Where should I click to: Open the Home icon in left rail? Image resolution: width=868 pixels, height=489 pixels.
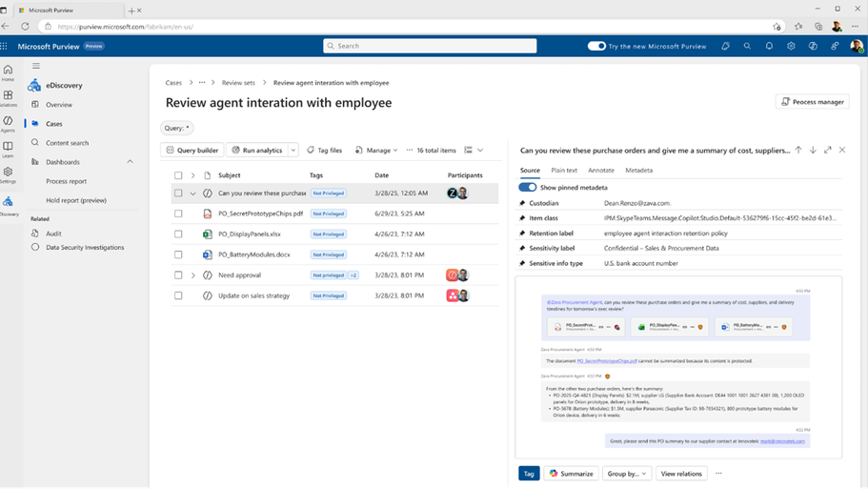pyautogui.click(x=8, y=72)
